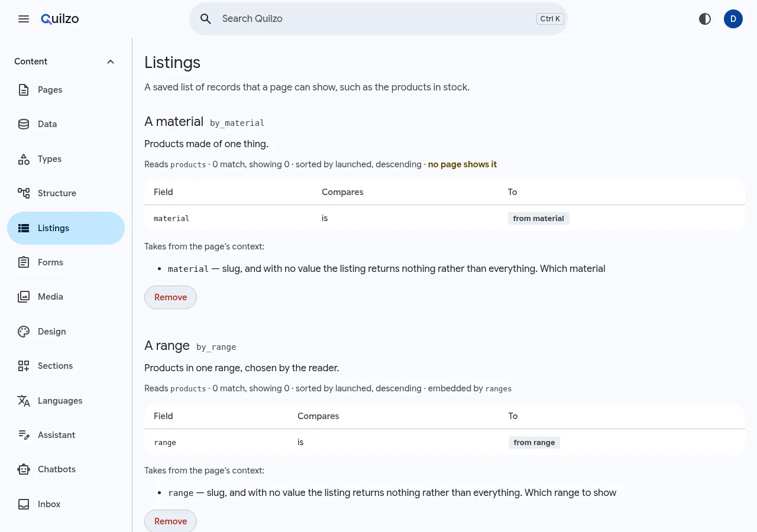Click the Assistant edit-note icon
The height and width of the screenshot is (532, 757).
(x=24, y=435)
